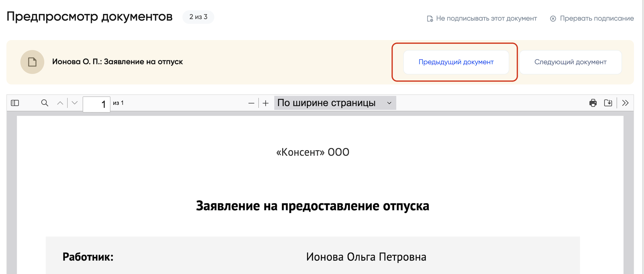644x274 pixels.
Task: Click the 'Ионова О. П.: Заявление на отпуск' title
Action: tap(117, 62)
